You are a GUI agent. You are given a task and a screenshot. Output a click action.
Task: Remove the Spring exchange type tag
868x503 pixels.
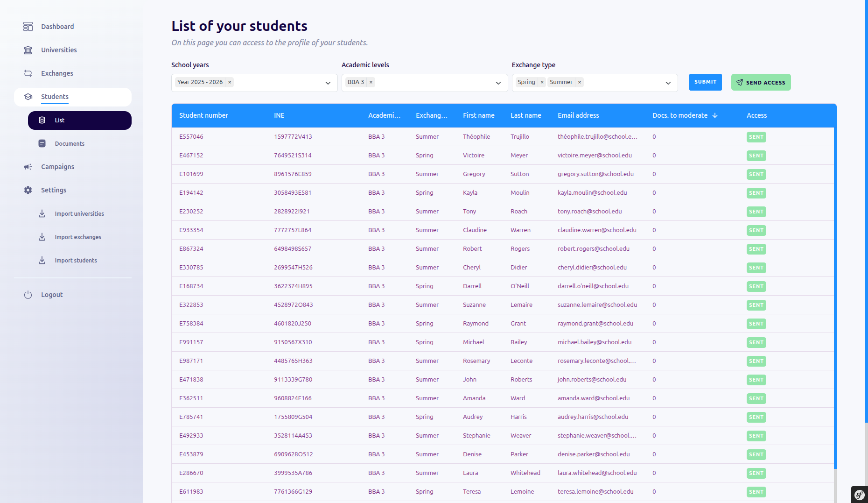click(x=542, y=82)
